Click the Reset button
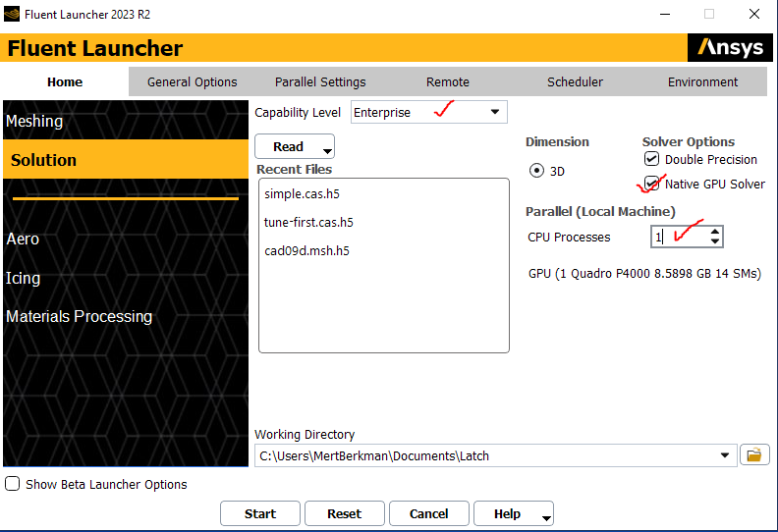This screenshot has height=532, width=778. tap(345, 513)
